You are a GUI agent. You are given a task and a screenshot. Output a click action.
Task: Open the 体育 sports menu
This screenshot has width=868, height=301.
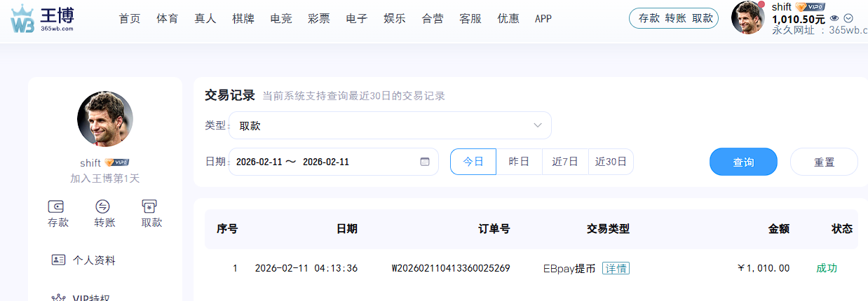tap(167, 19)
